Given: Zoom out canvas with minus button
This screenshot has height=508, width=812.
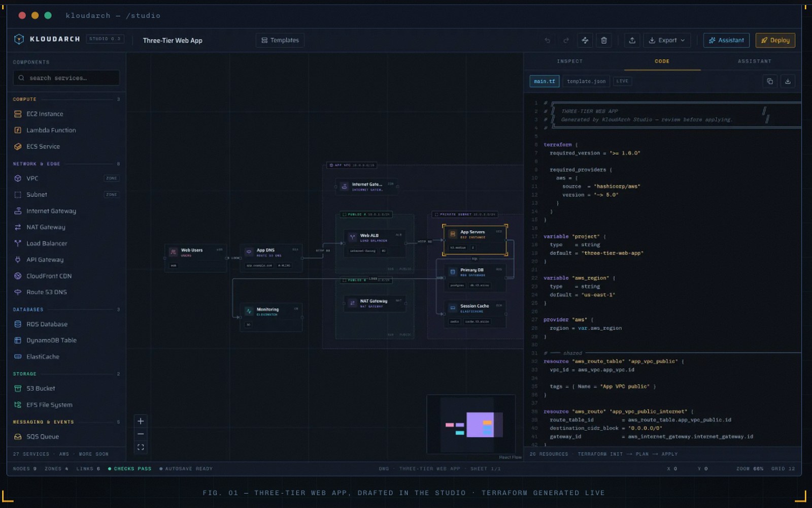Looking at the screenshot, I should (141, 434).
